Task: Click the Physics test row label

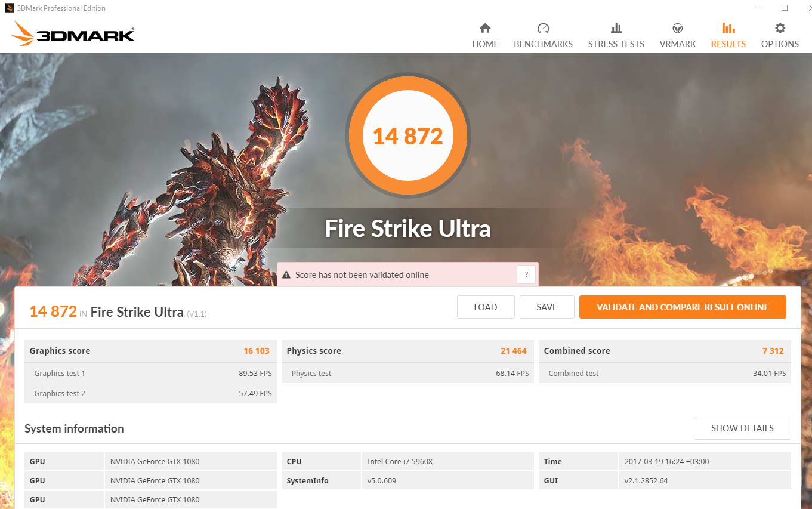Action: coord(311,374)
